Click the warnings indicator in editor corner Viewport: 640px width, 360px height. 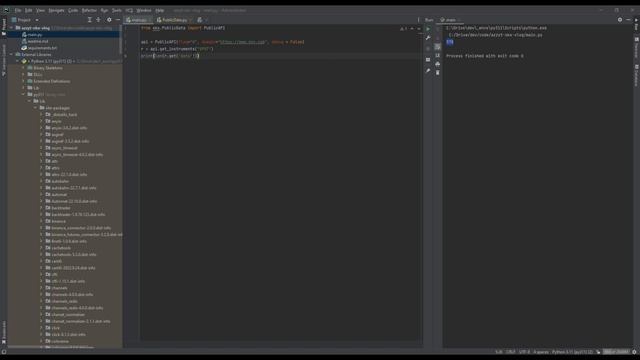click(403, 29)
